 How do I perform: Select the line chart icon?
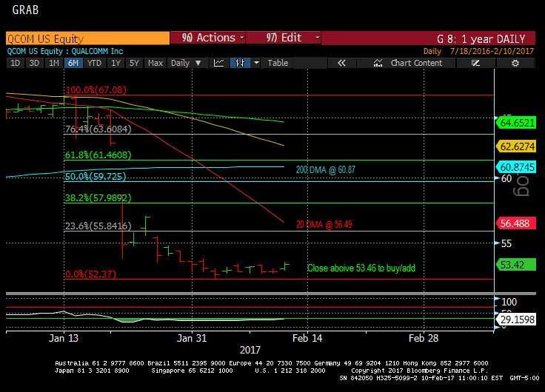point(218,63)
